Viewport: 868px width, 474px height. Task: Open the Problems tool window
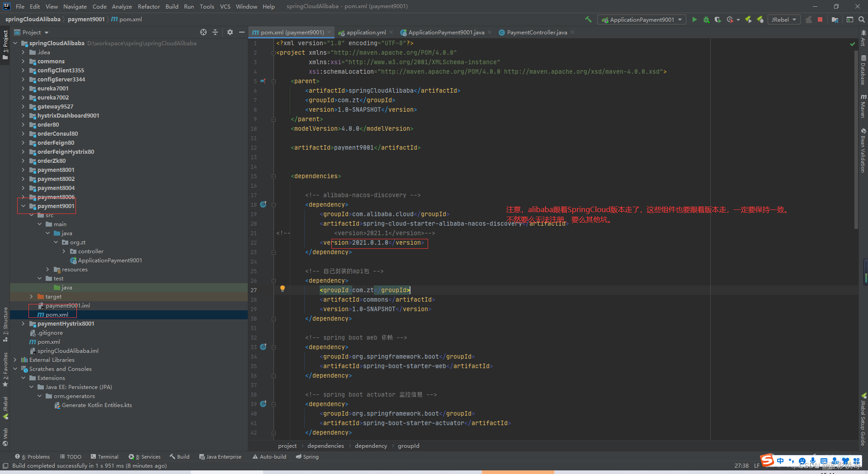coord(32,457)
